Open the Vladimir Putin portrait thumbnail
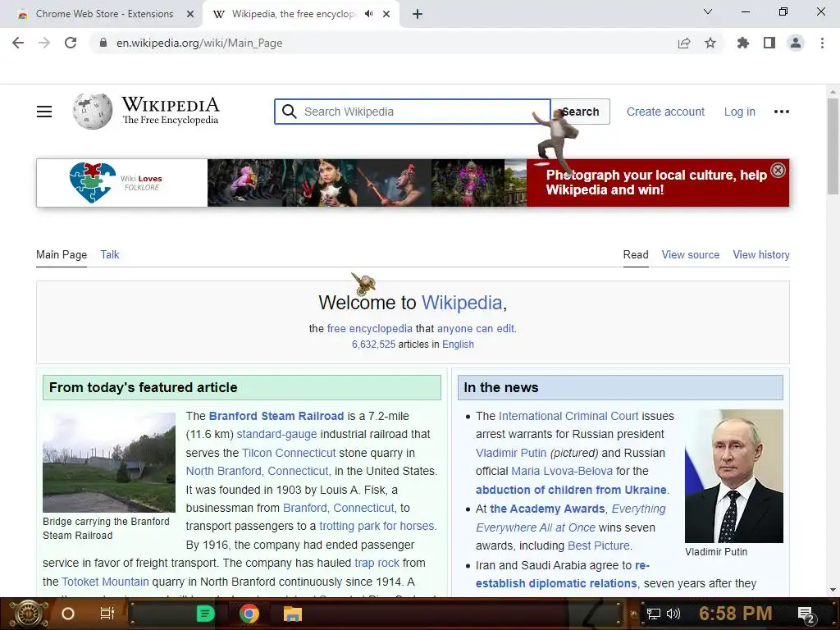 [x=734, y=476]
